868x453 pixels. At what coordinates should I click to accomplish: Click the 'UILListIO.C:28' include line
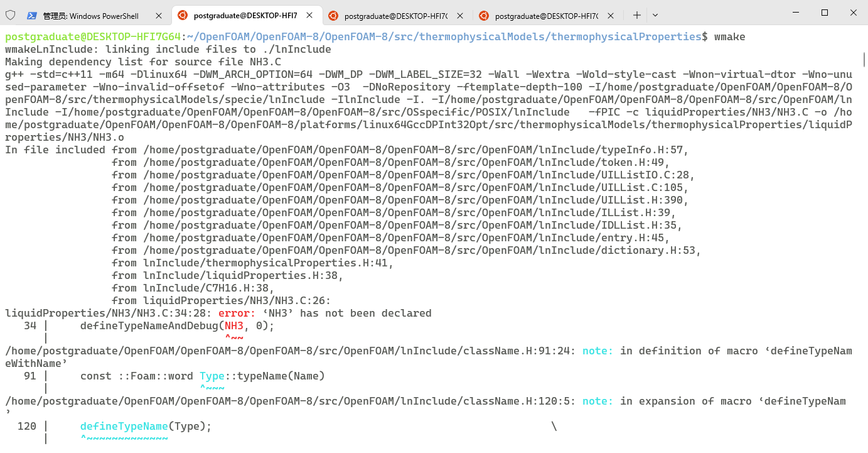404,175
